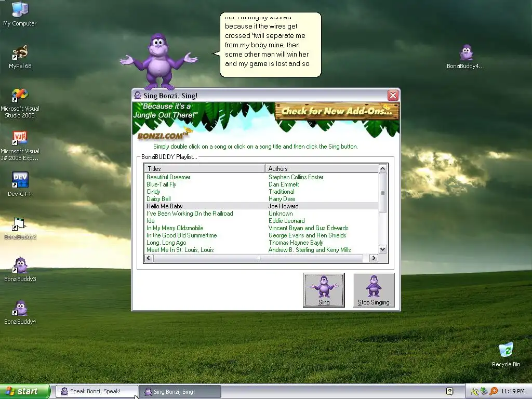Select the Dev-C++ desktop shortcut
532x399 pixels.
20,184
